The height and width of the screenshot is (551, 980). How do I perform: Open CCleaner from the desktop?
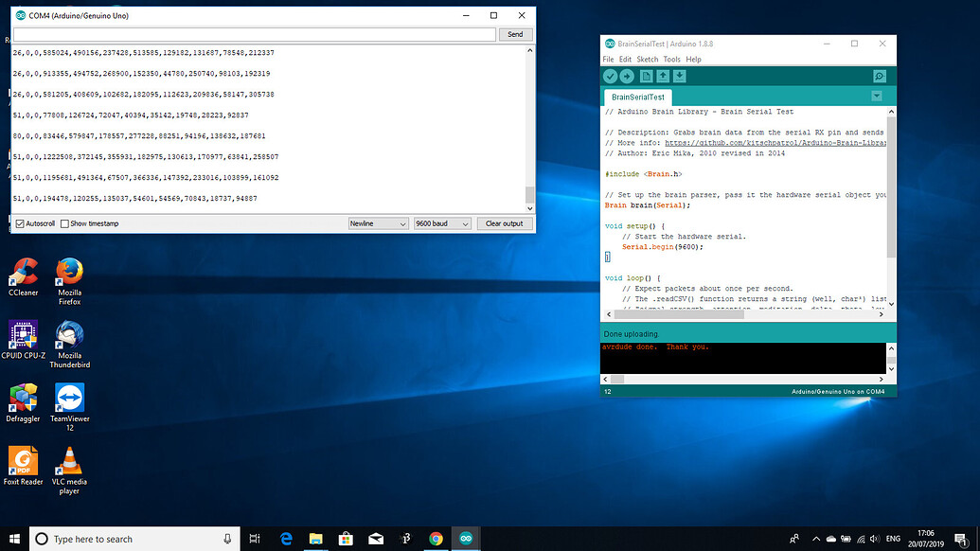click(x=23, y=275)
